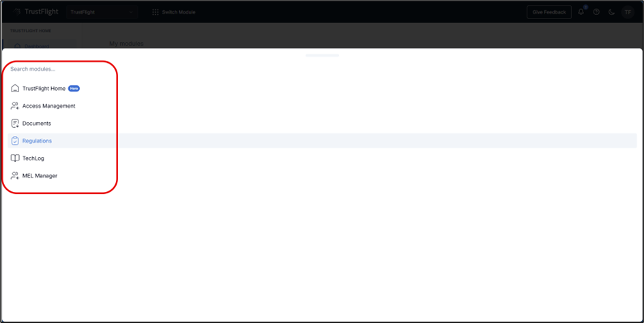Click the Regulations clipboard icon
The image size is (644, 323).
[x=15, y=141]
